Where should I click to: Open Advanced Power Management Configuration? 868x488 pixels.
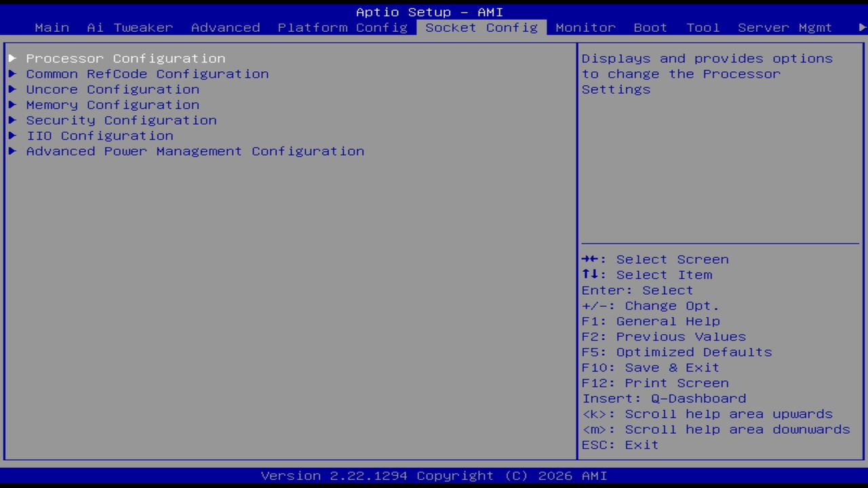point(195,151)
